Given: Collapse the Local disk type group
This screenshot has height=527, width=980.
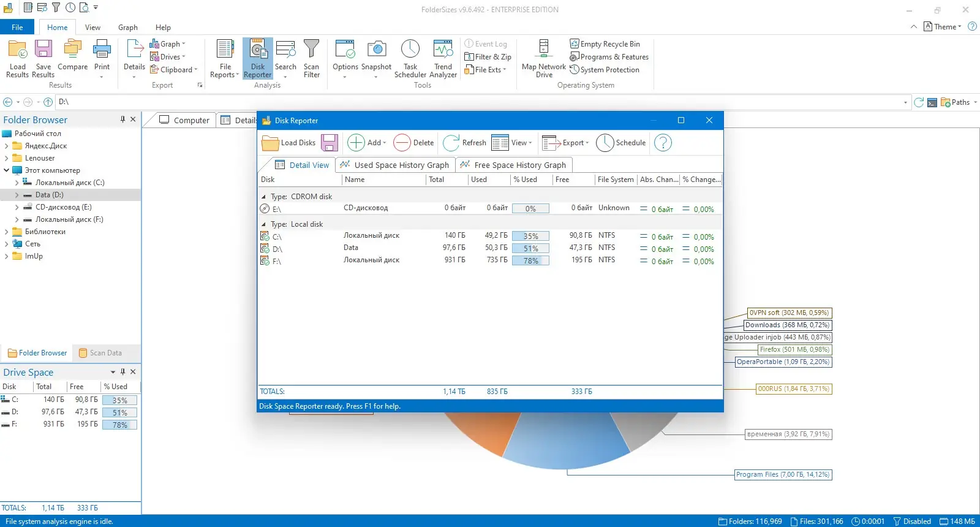Looking at the screenshot, I should pos(264,224).
